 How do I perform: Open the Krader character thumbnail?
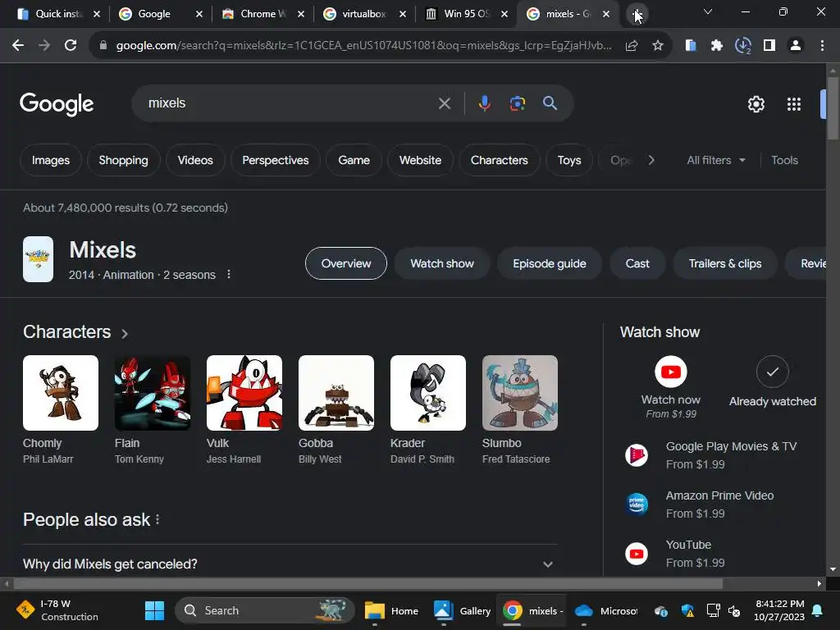(x=428, y=393)
